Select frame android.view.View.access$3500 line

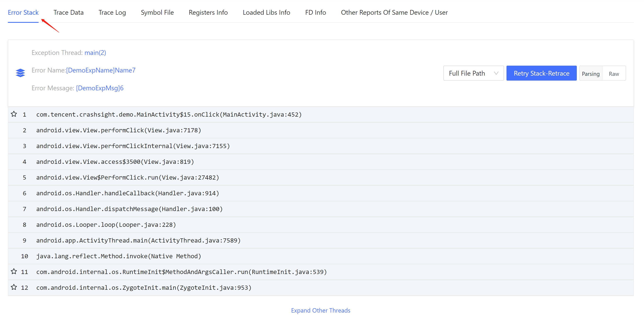point(321,162)
